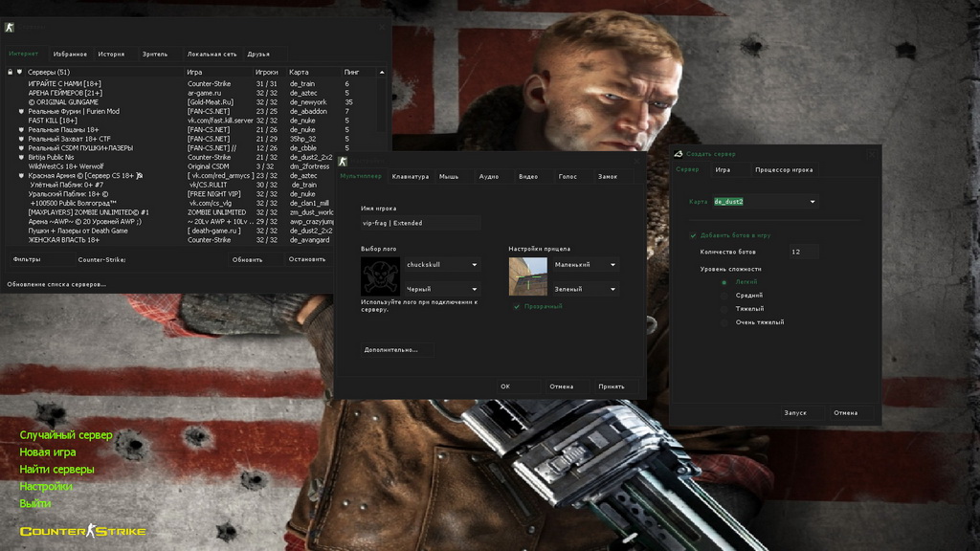Screen dimensions: 980x551
Task: Open the Черный logo color dropdown
Action: (x=442, y=289)
